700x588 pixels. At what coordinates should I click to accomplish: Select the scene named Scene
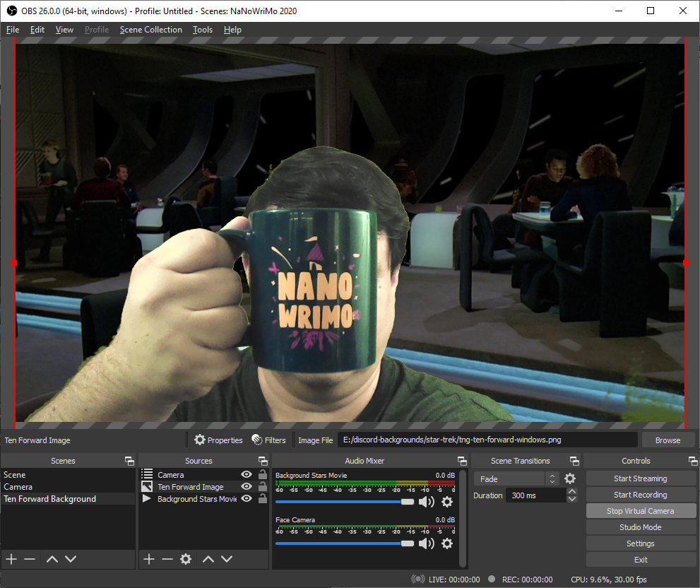tap(68, 474)
